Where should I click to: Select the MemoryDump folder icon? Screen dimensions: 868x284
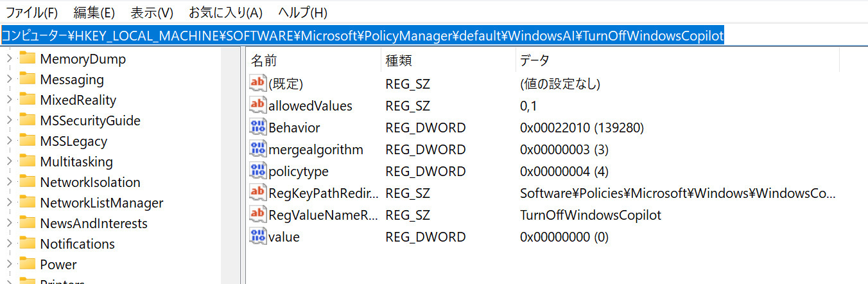pos(27,58)
